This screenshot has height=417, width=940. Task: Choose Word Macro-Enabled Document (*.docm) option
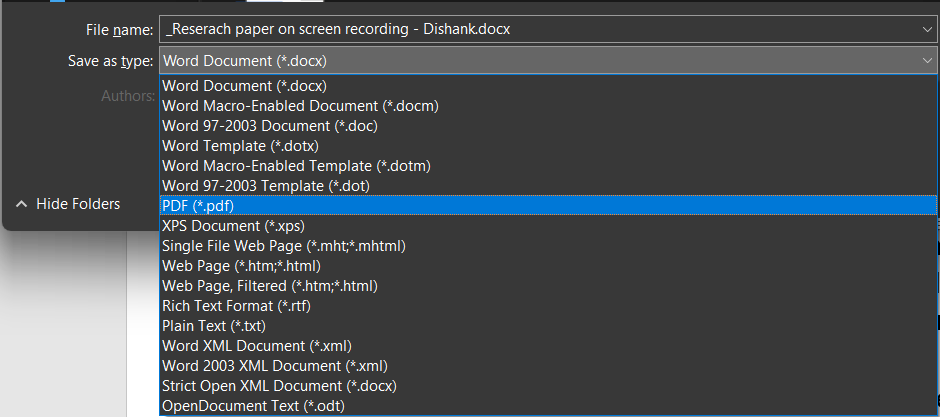click(x=300, y=105)
